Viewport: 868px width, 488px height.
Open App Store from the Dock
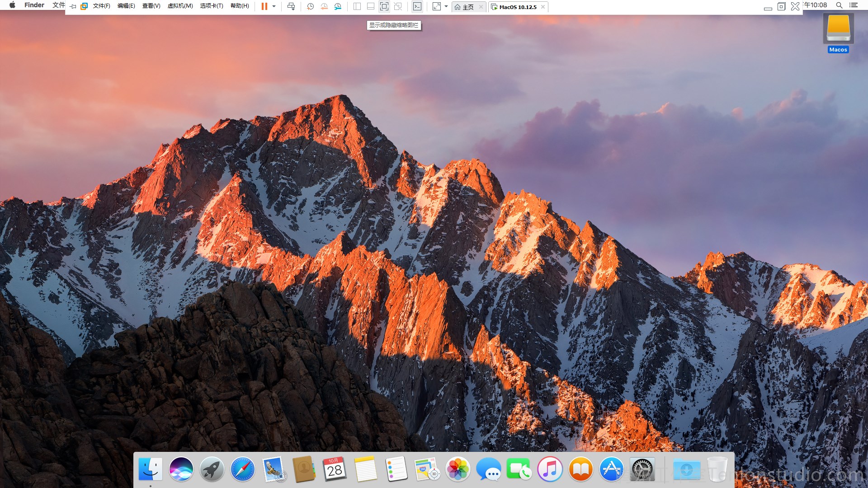pyautogui.click(x=612, y=469)
